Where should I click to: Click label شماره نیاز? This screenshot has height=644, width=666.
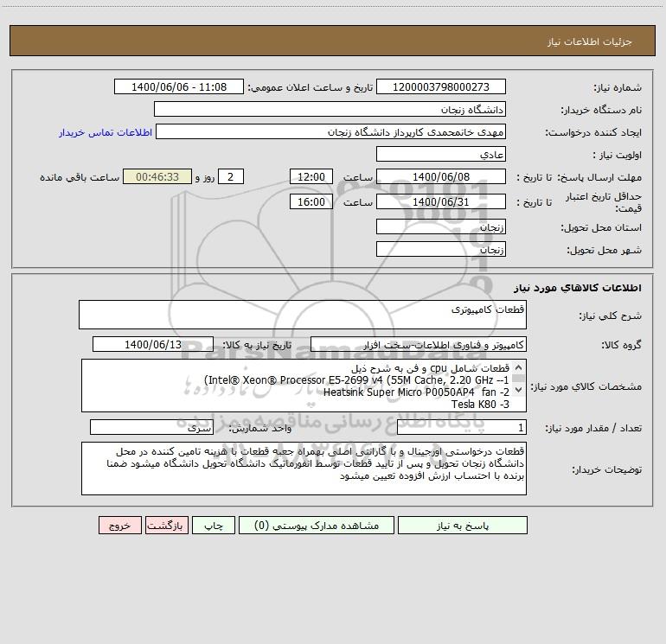pyautogui.click(x=618, y=87)
